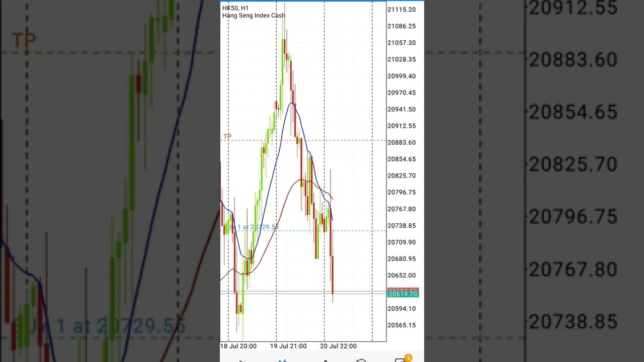The image size is (644, 362).
Task: Click price scale value 20565.15
Action: point(401,325)
